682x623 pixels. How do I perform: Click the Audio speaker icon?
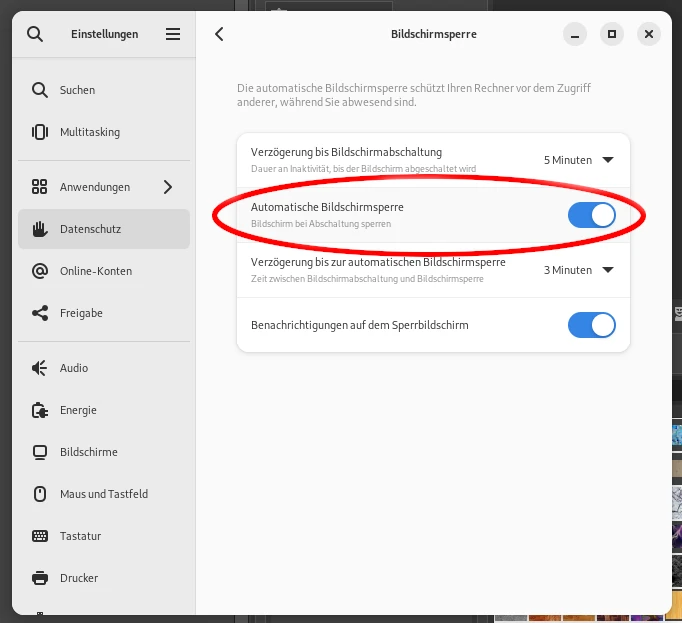point(40,368)
